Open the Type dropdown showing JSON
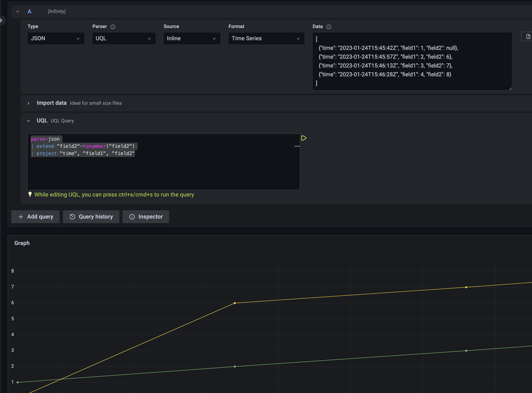Screen dimensions: 532x393 tap(56, 38)
